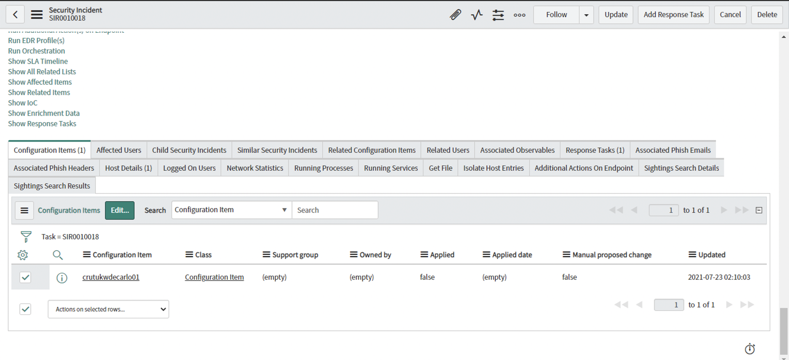The height and width of the screenshot is (360, 789).
Task: Click the vertical scrollbar thumb
Action: coord(783,331)
